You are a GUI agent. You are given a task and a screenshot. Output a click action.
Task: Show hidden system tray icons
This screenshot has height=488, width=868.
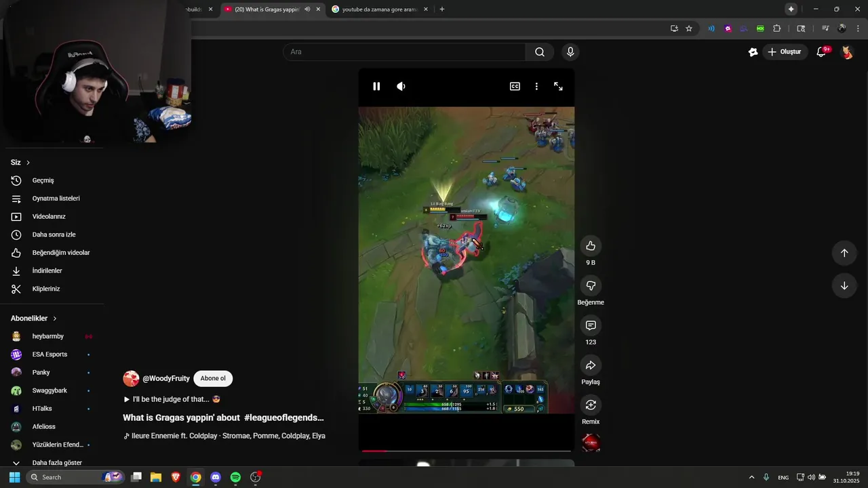[751, 477]
